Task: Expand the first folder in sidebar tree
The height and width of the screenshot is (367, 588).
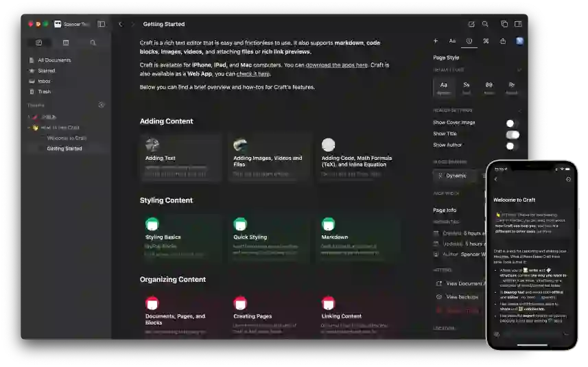Action: [29, 117]
